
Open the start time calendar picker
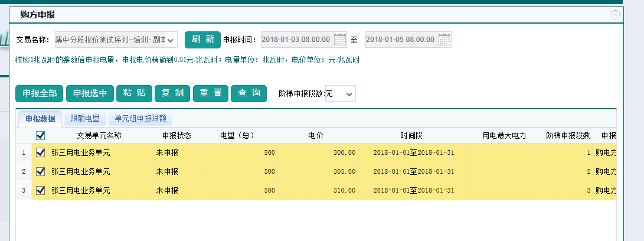coord(340,40)
